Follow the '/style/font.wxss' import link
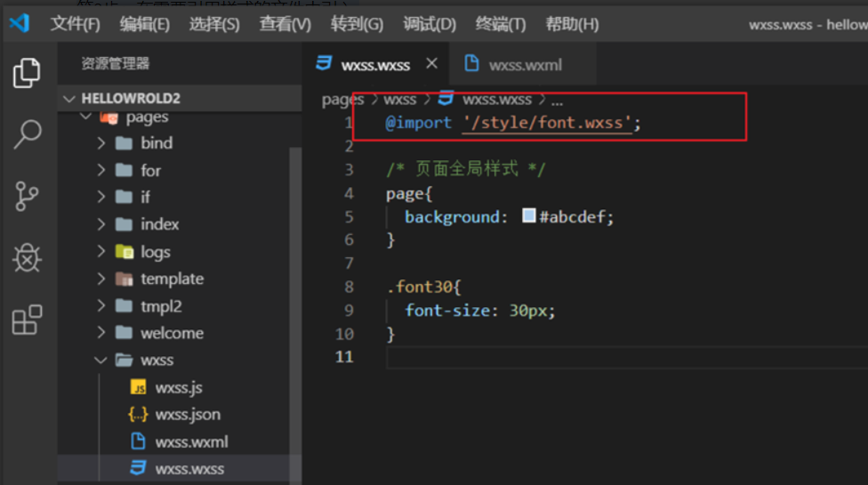 547,123
